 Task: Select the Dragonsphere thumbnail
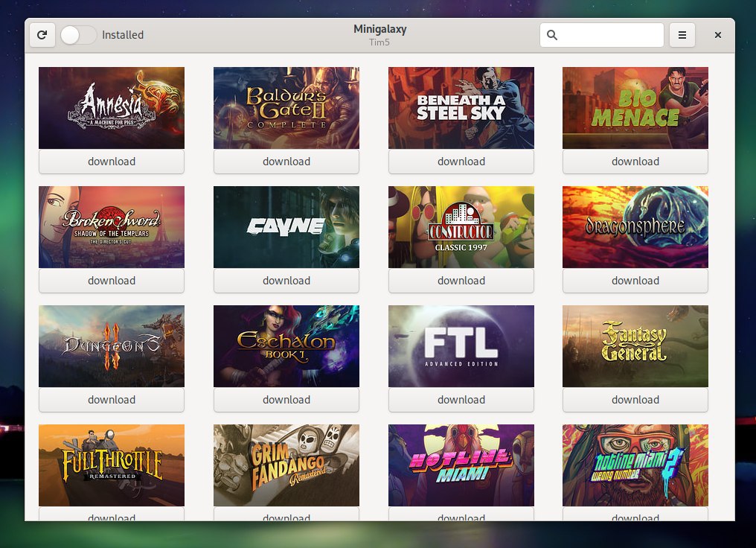tap(635, 227)
